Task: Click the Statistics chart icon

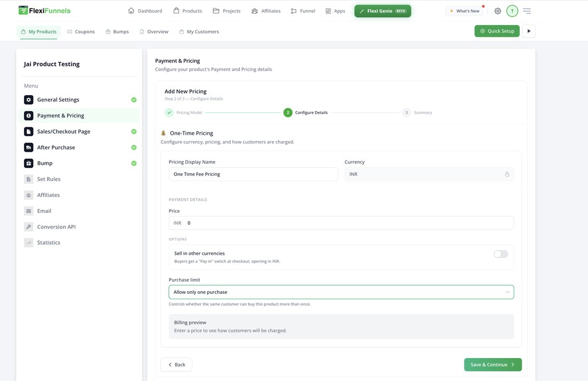Action: [x=28, y=243]
